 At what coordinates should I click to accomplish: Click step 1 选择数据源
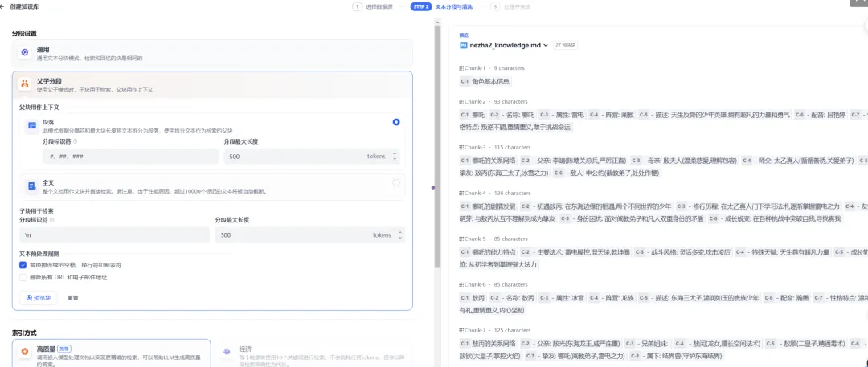(373, 7)
